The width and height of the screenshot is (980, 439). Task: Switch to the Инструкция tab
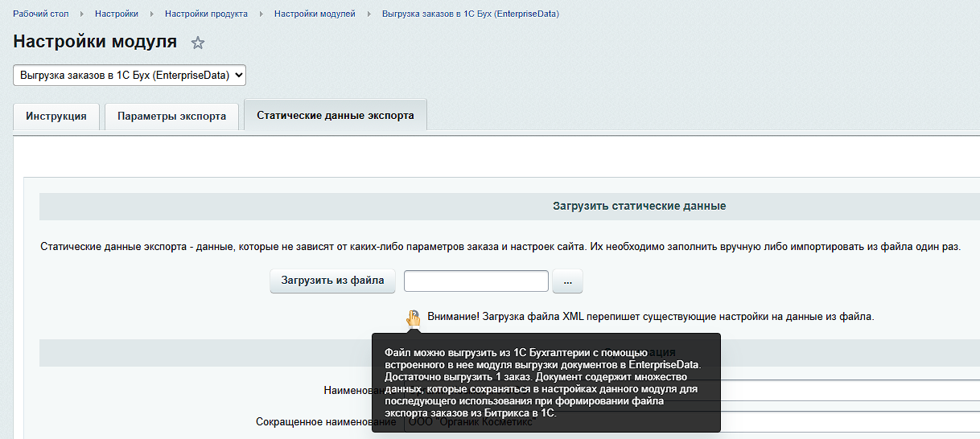(x=56, y=116)
